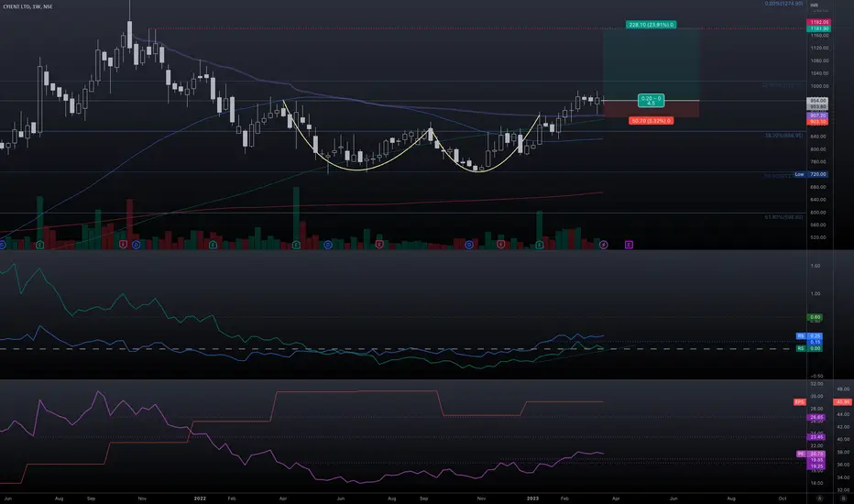
Task: Click the purple PE 20.75 label
Action: point(810,454)
